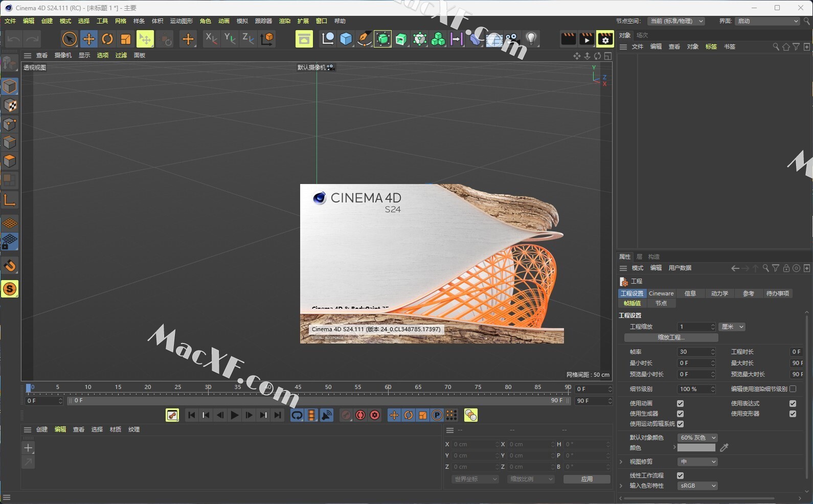Activate the Live Selection arrow tool

70,39
